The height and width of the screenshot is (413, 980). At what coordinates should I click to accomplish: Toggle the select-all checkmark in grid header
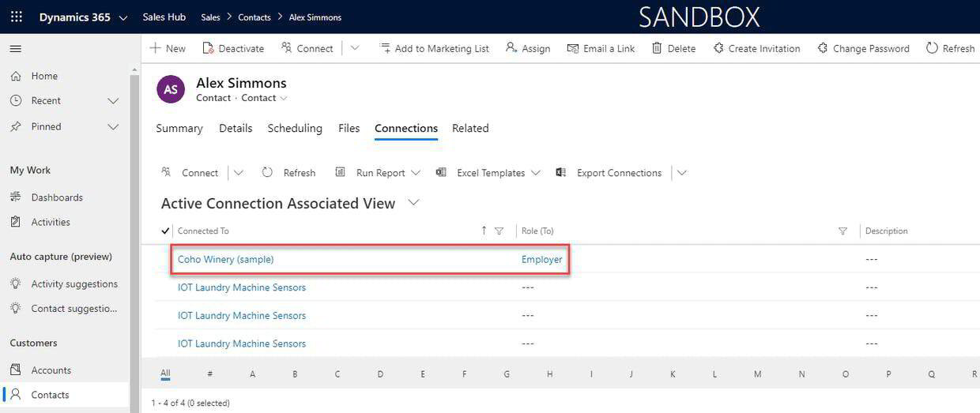click(x=165, y=231)
